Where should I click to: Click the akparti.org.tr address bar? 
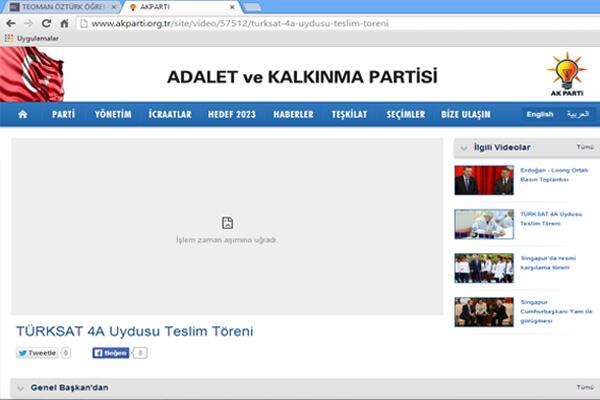338,23
